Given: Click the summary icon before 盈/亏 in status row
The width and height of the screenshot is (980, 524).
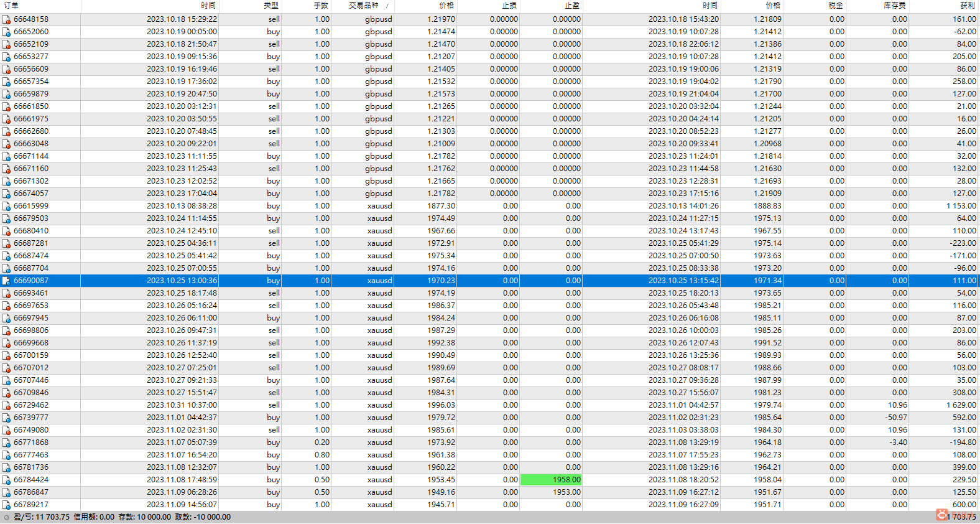Looking at the screenshot, I should pos(6,517).
